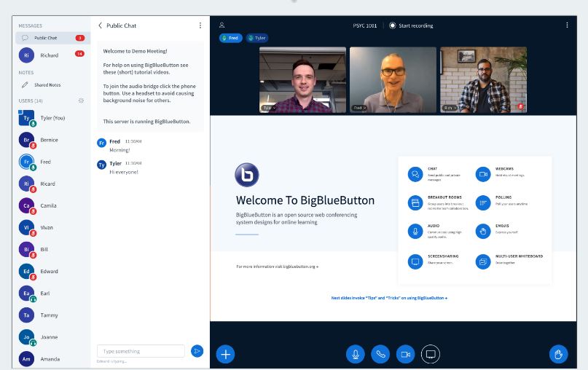Click Fred's chat message 'Morning!'

[119, 150]
